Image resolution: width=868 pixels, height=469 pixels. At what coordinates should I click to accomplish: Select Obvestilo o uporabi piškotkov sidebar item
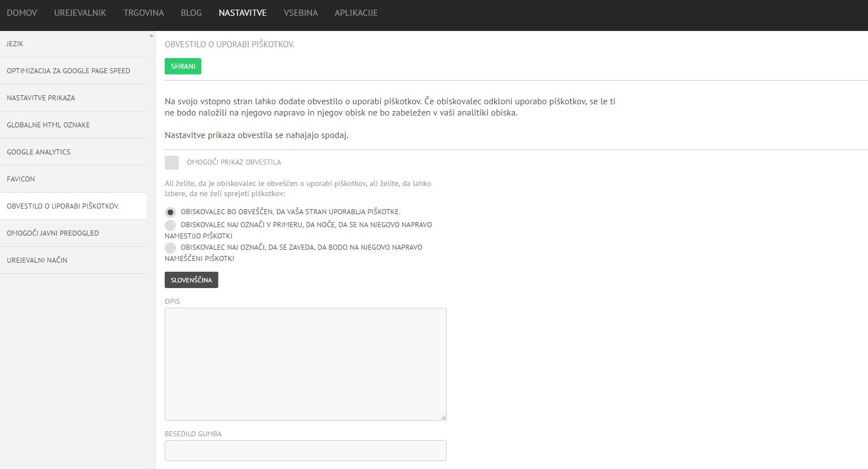coord(73,206)
